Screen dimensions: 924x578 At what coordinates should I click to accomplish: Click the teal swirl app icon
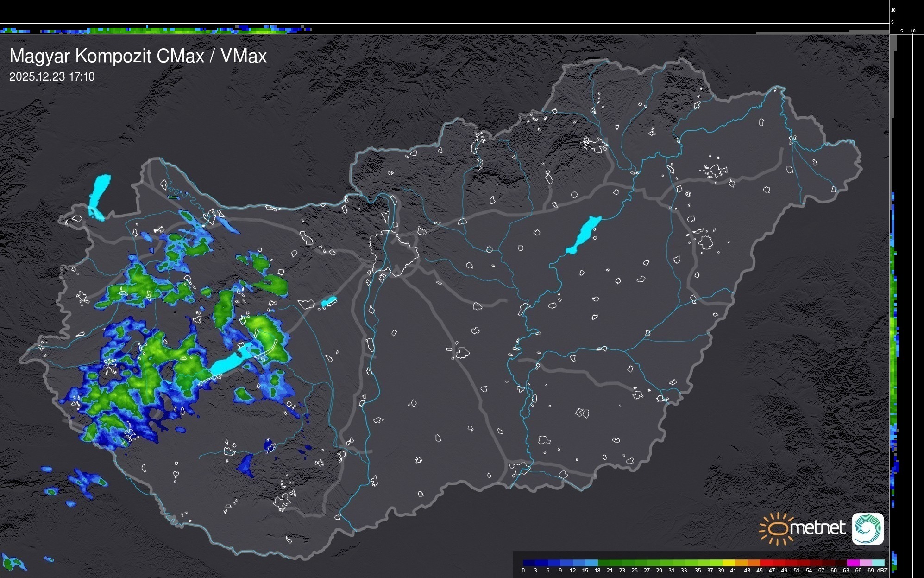click(867, 528)
